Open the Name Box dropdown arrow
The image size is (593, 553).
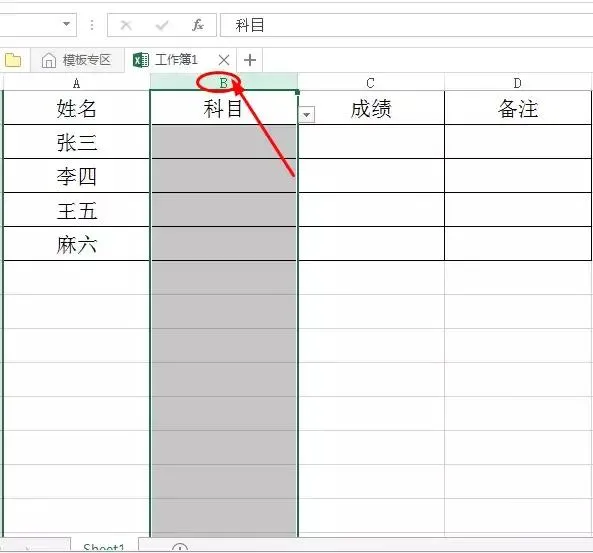pyautogui.click(x=66, y=24)
